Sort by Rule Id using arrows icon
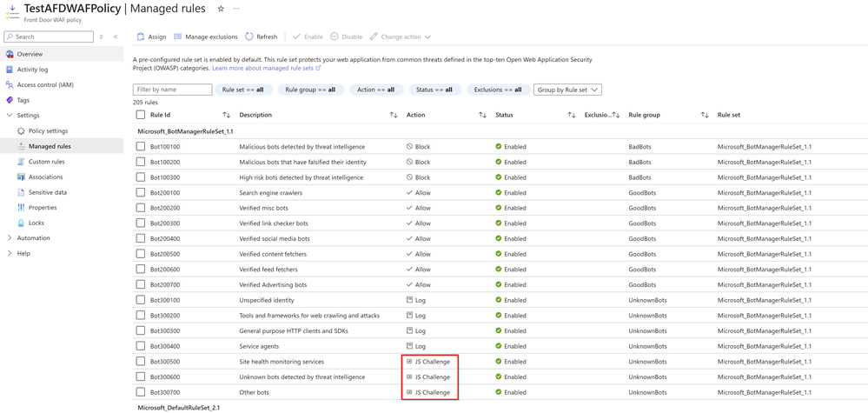This screenshot has height=413, width=868. click(x=227, y=115)
